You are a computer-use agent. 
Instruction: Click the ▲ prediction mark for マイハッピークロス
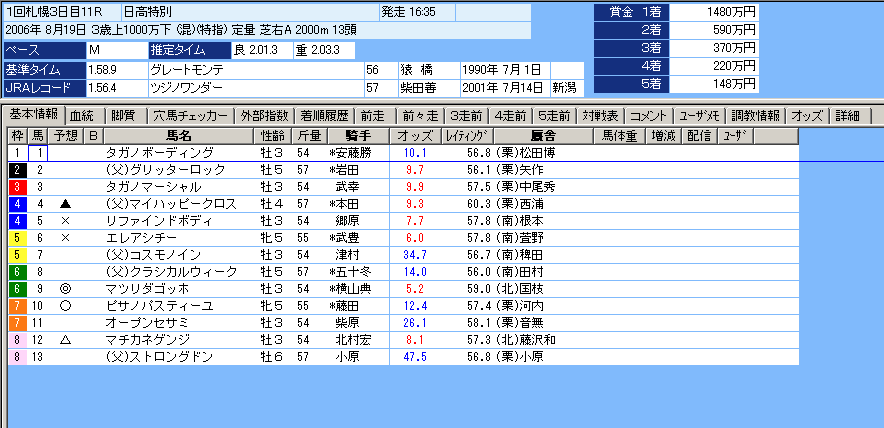pos(65,203)
